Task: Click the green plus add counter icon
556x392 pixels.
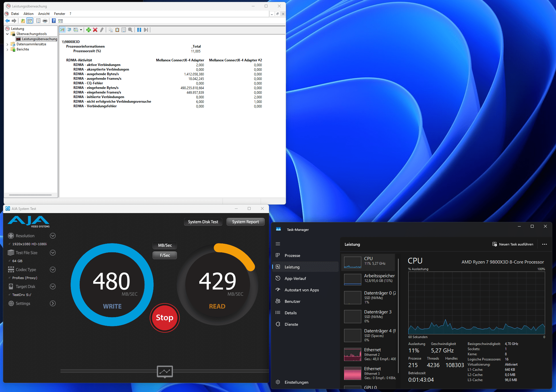Action: pos(89,30)
